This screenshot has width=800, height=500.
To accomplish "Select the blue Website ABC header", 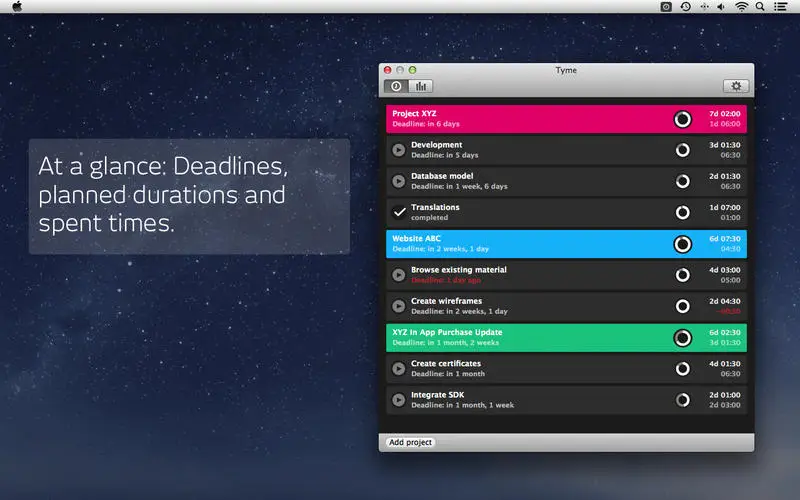I will pyautogui.click(x=566, y=244).
